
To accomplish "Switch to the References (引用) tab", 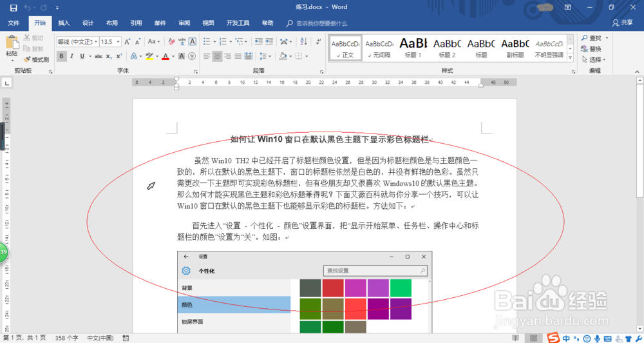I will [x=136, y=23].
